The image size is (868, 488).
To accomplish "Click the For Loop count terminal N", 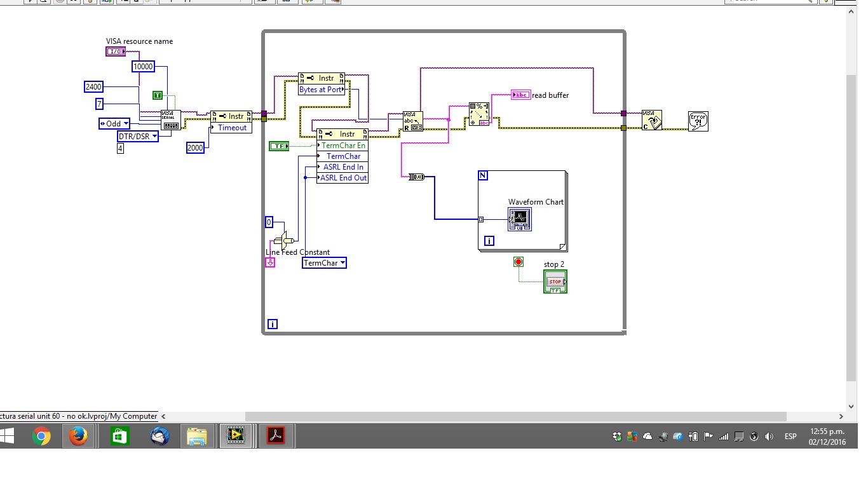I will pos(483,175).
